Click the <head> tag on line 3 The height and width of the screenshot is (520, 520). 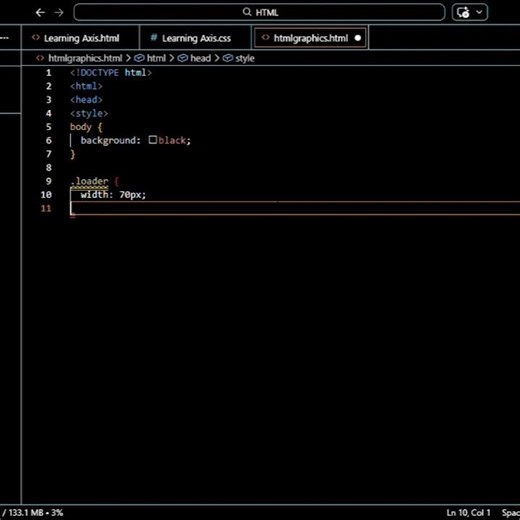tap(86, 100)
